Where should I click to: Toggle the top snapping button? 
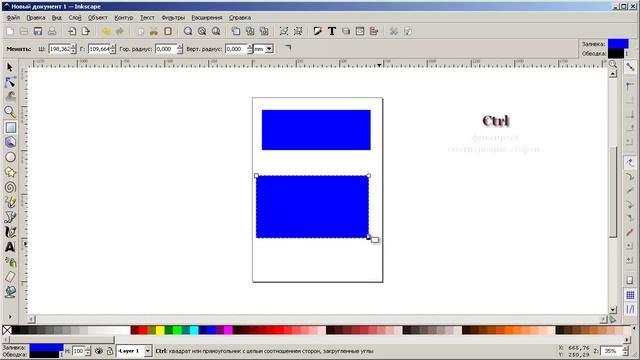630,67
